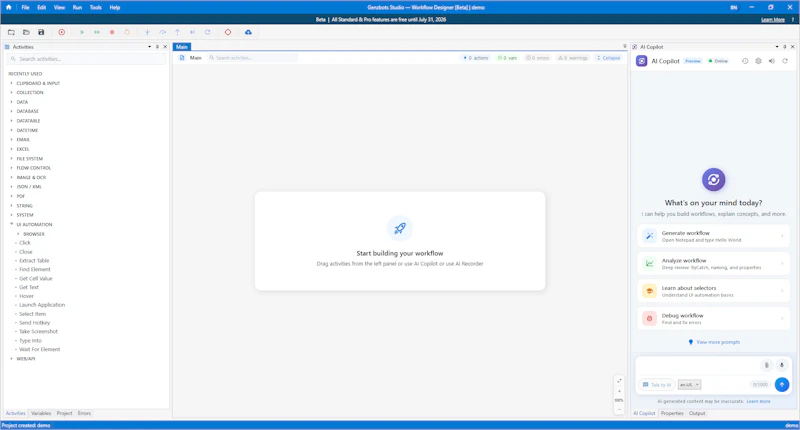Switch to the Properties tab
The height and width of the screenshot is (430, 800).
pos(672,413)
